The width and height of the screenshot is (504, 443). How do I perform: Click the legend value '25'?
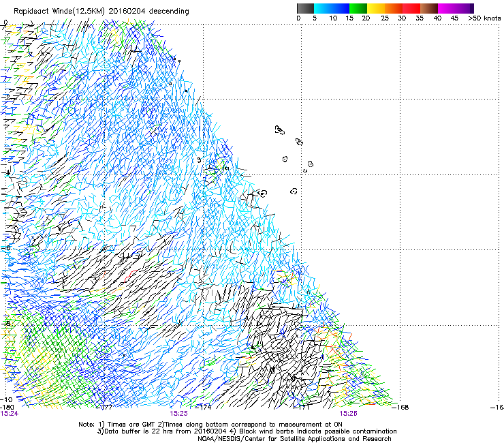pyautogui.click(x=385, y=18)
